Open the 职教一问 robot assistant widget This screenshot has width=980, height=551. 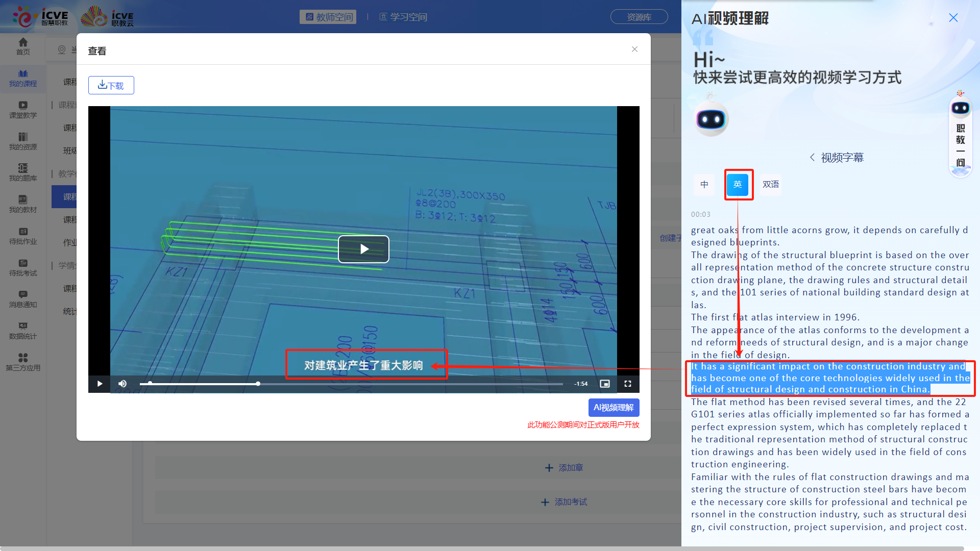point(960,134)
